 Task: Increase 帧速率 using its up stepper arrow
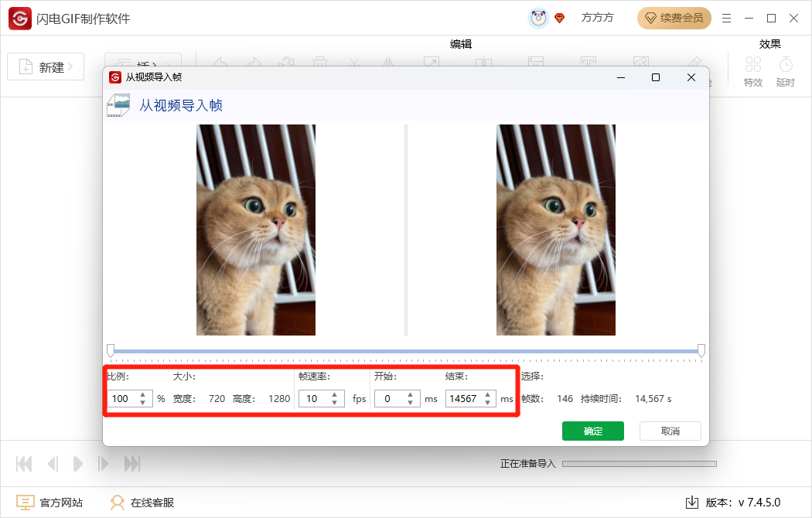tap(334, 394)
